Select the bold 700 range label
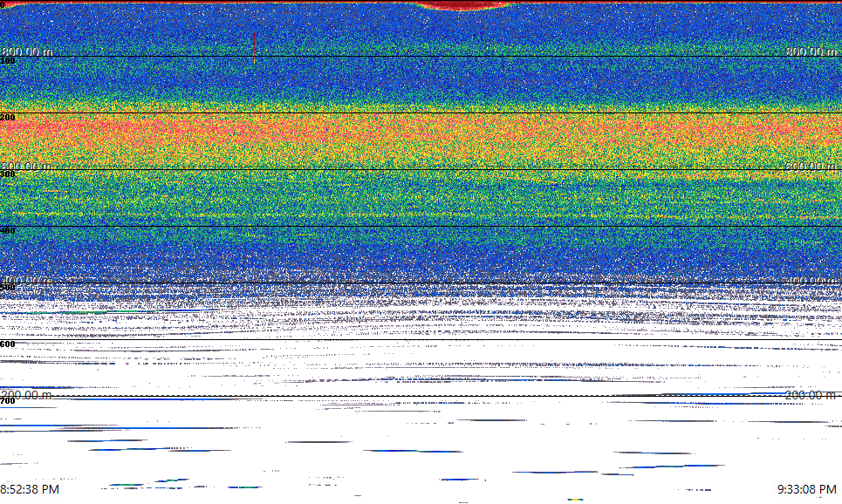This screenshot has height=504, width=842. pos(8,401)
